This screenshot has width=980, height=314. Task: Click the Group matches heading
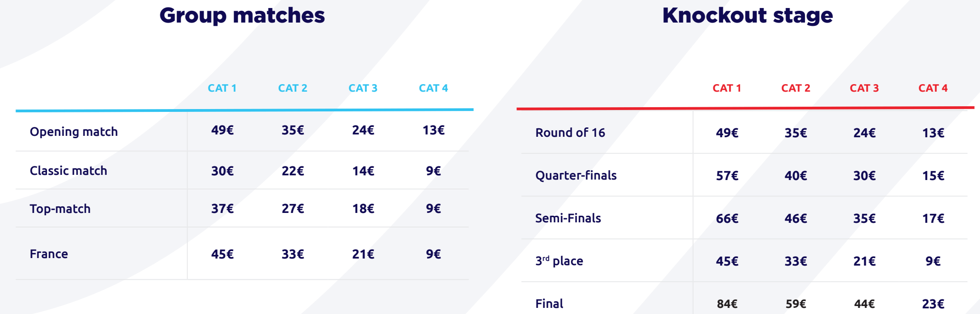(242, 16)
